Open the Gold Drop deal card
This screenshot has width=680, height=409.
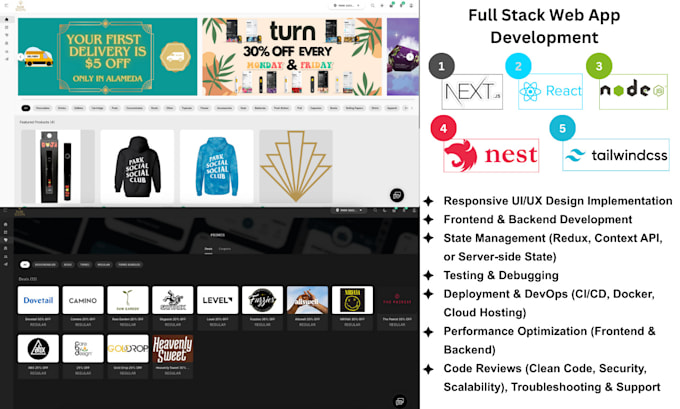click(x=128, y=356)
